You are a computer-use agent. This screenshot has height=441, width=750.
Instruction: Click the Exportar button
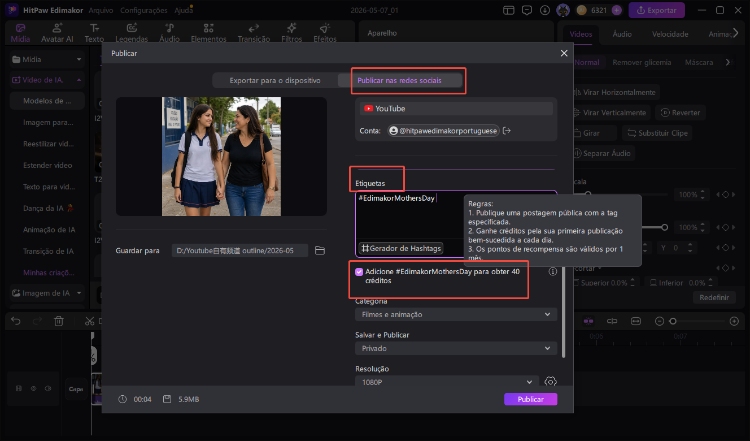click(656, 10)
